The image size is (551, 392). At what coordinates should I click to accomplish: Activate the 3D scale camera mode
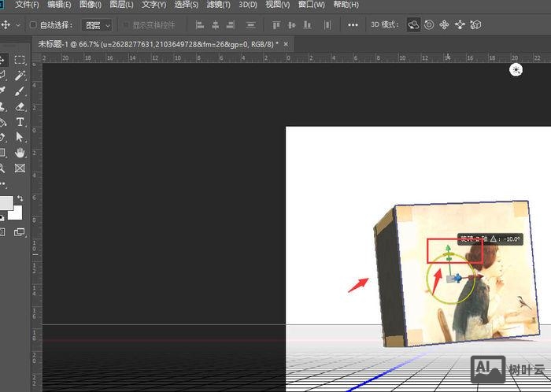coord(475,25)
